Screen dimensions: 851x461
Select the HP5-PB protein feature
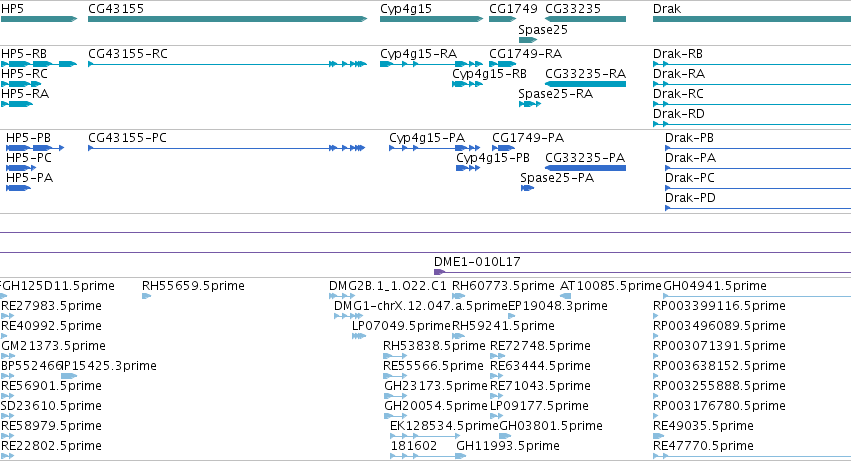(35, 148)
